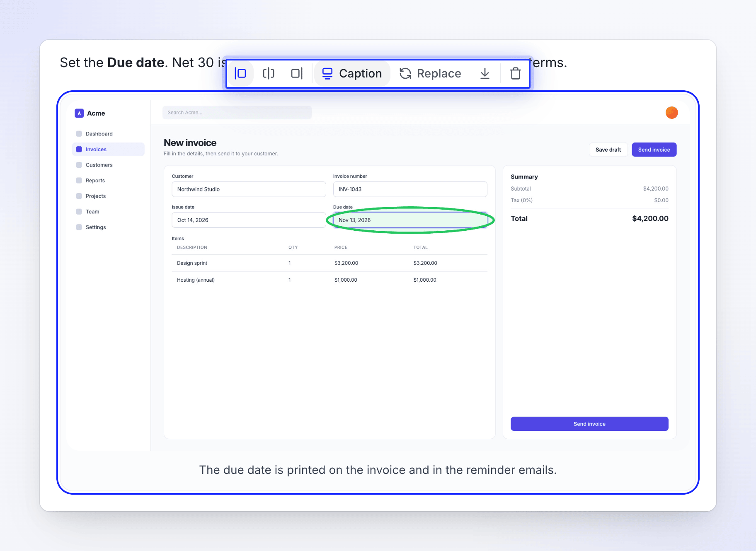The width and height of the screenshot is (756, 551).
Task: Click the $4,200.00 Total amount
Action: point(650,218)
